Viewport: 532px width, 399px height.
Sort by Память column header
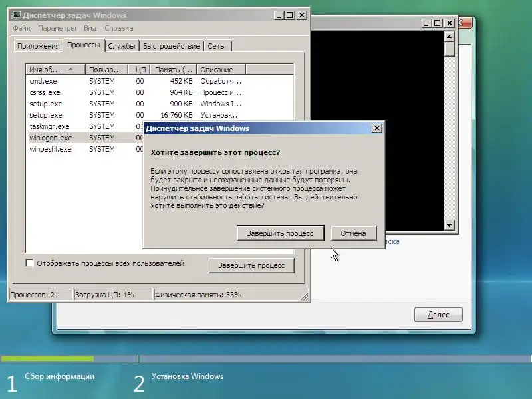point(174,70)
